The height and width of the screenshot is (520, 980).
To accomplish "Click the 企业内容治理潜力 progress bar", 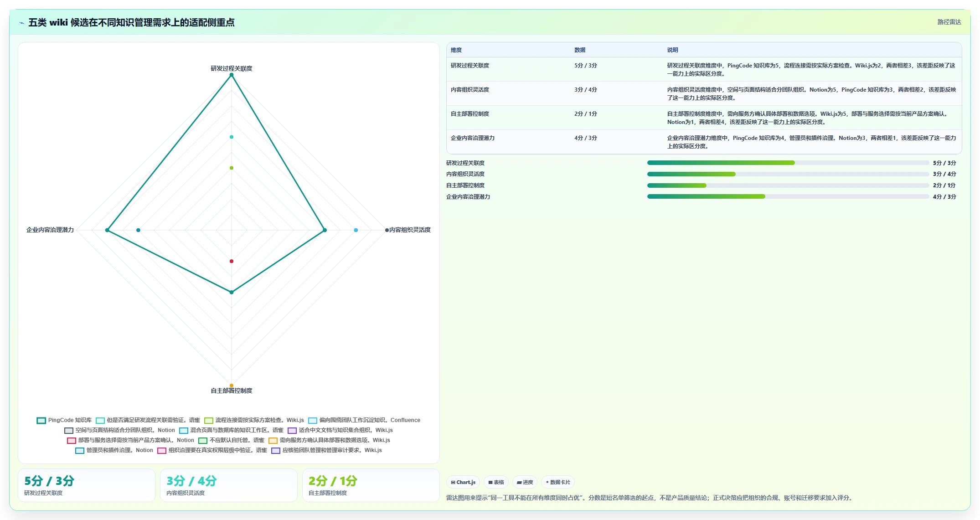I will (x=788, y=196).
